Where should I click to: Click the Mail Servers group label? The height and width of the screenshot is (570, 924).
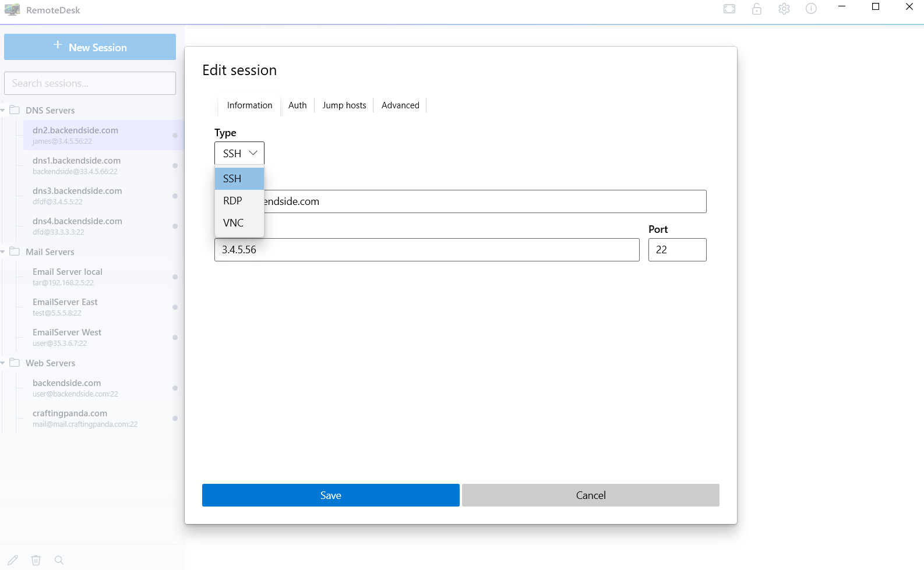tap(50, 252)
